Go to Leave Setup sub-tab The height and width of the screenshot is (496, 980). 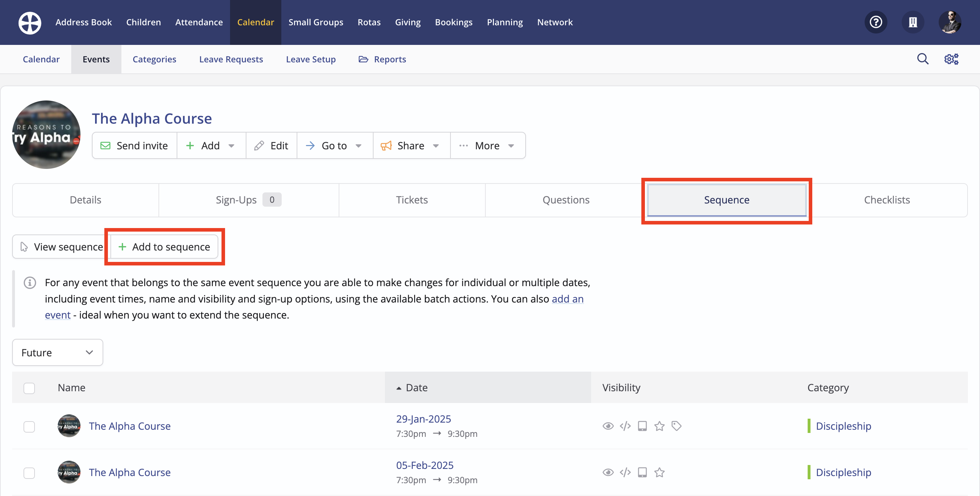(311, 59)
